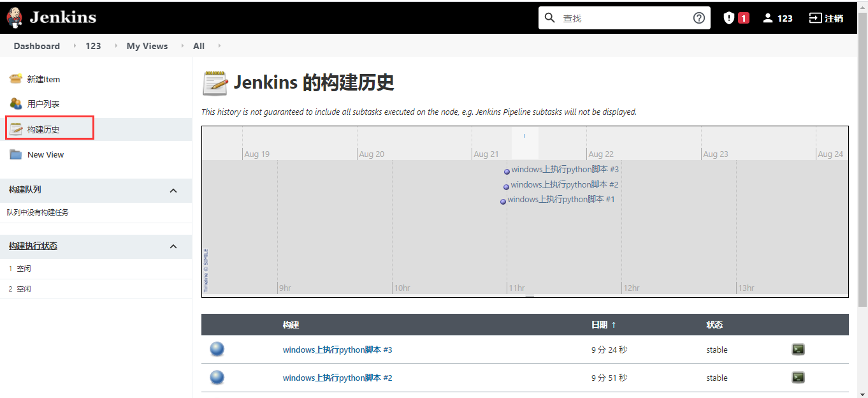Click stable status for build #2
This screenshot has width=868, height=398.
[717, 378]
